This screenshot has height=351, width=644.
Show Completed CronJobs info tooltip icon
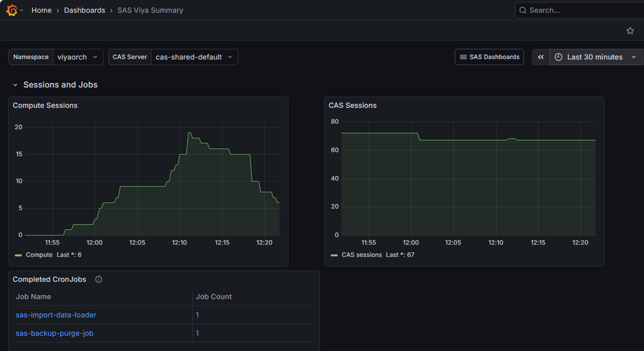[x=99, y=279]
